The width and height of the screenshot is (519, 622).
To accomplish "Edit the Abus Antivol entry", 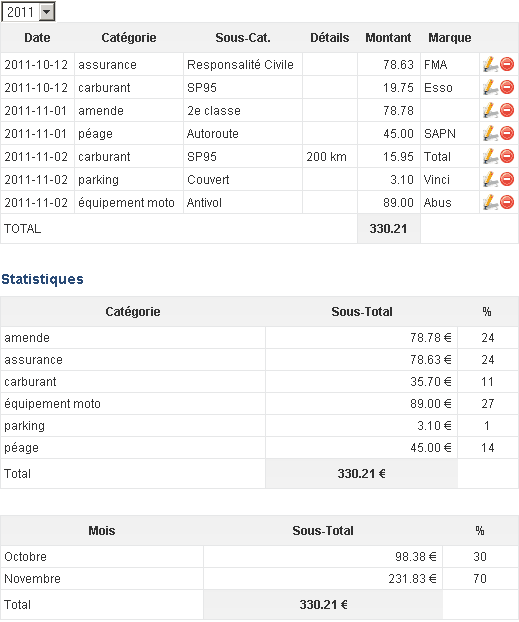I will point(490,202).
